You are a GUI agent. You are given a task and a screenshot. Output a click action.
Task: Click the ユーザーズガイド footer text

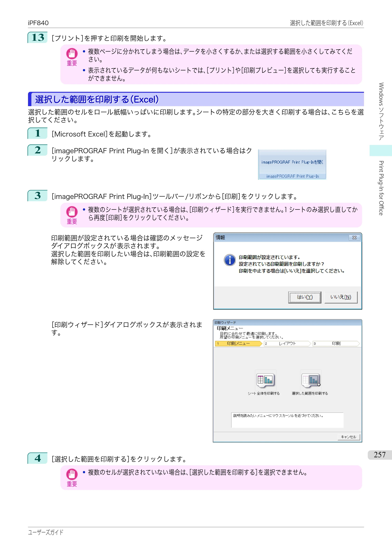tap(46, 532)
